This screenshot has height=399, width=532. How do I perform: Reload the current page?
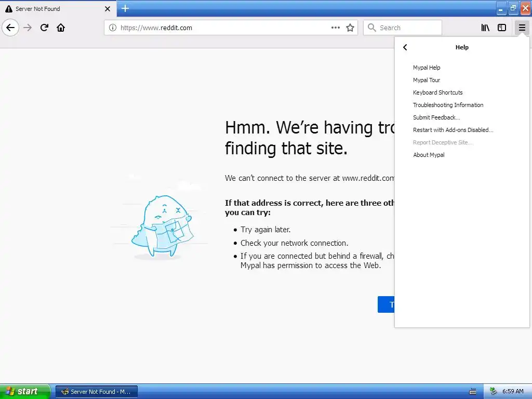click(x=44, y=28)
